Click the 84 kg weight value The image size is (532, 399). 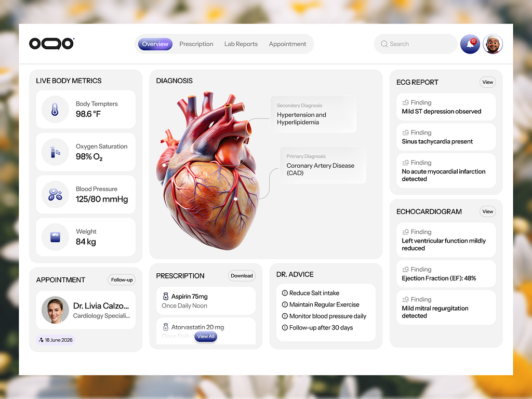[x=86, y=242]
